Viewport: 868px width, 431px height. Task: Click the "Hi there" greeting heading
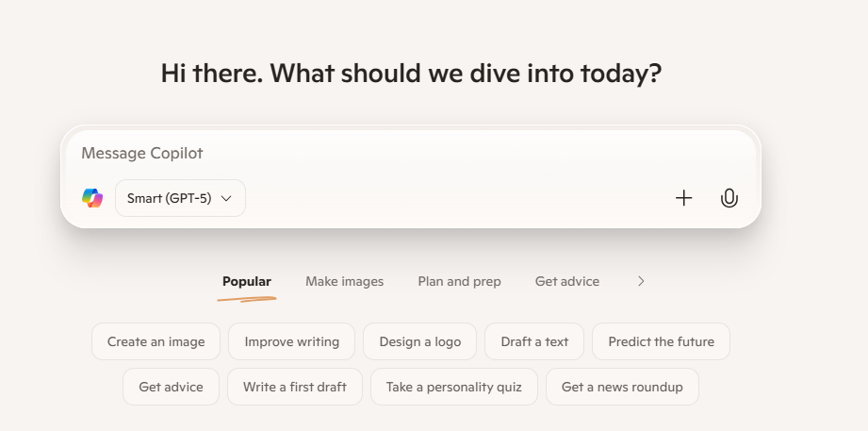411,73
